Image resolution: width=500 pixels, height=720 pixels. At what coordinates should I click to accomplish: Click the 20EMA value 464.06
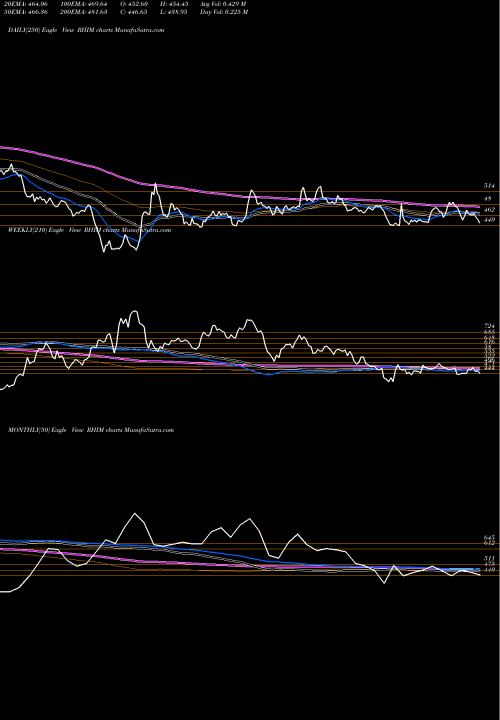pyautogui.click(x=24, y=4)
